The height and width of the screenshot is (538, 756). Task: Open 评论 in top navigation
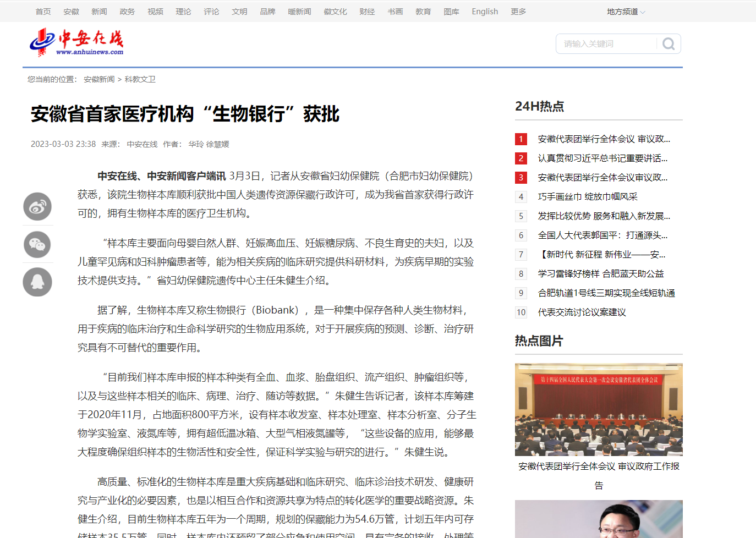click(212, 12)
